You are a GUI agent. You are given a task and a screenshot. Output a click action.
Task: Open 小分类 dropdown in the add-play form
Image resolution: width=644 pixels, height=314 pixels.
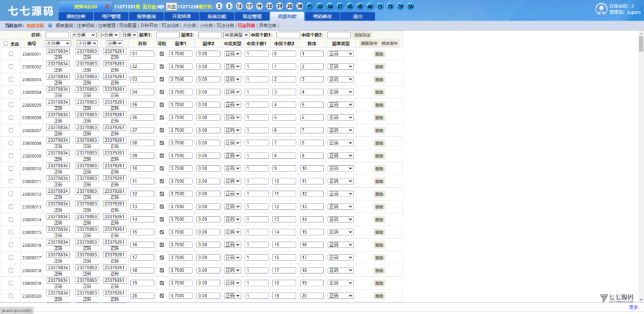point(108,35)
